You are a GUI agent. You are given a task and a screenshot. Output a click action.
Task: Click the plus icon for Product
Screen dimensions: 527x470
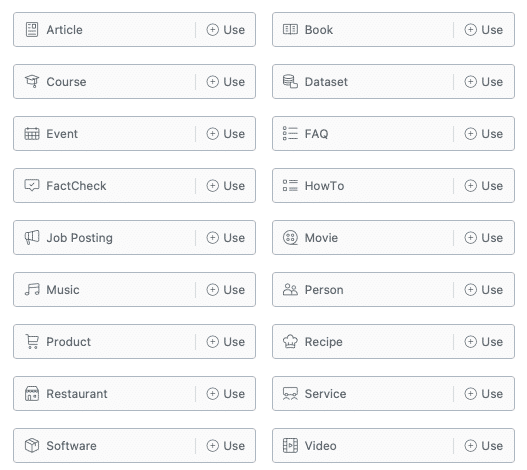pyautogui.click(x=212, y=342)
